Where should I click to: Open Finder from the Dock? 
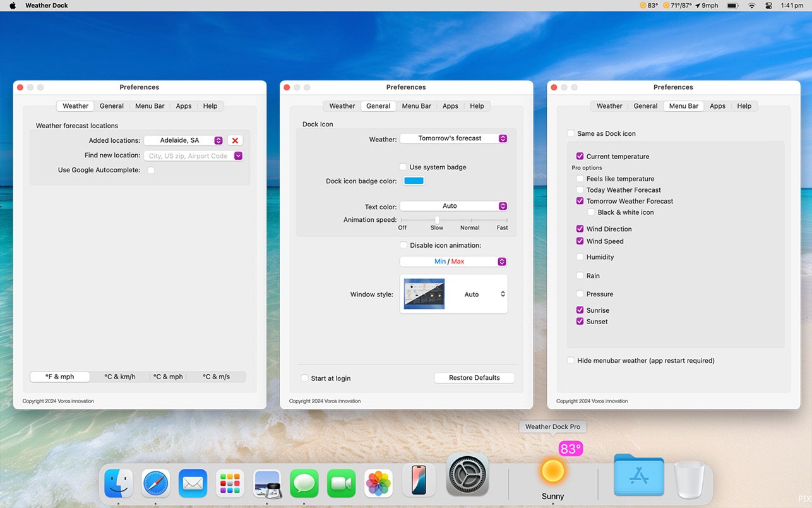(119, 483)
